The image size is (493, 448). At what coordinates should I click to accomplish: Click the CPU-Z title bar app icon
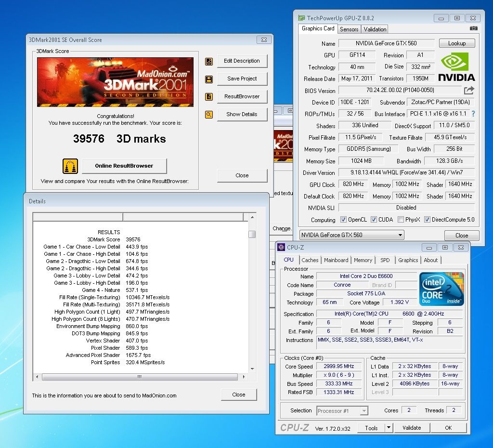(281, 247)
